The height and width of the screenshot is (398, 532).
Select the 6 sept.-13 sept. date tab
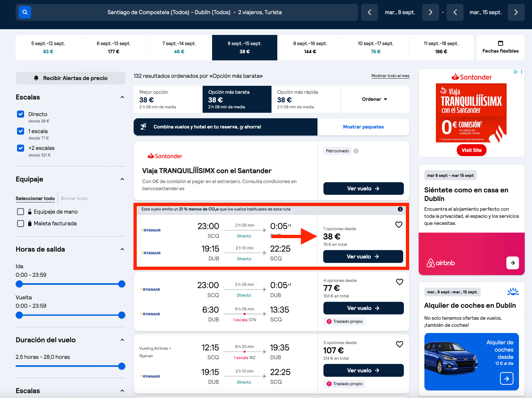114,48
